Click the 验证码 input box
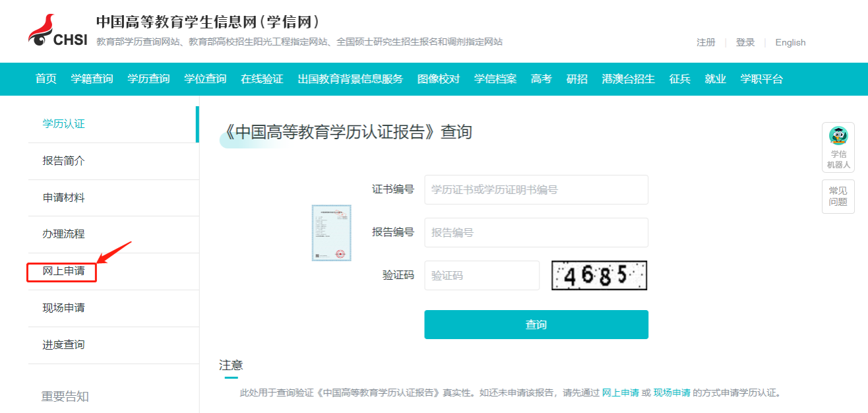This screenshot has height=413, width=868. (x=481, y=276)
